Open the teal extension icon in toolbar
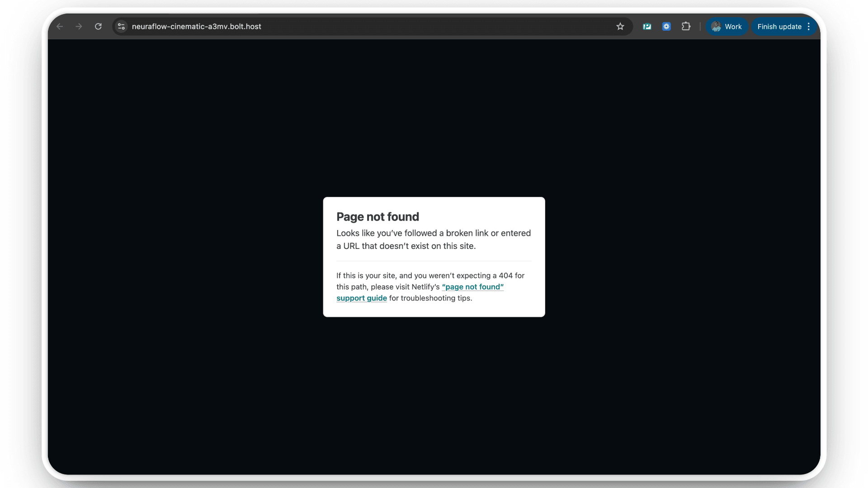The width and height of the screenshot is (868, 488). coord(647,27)
